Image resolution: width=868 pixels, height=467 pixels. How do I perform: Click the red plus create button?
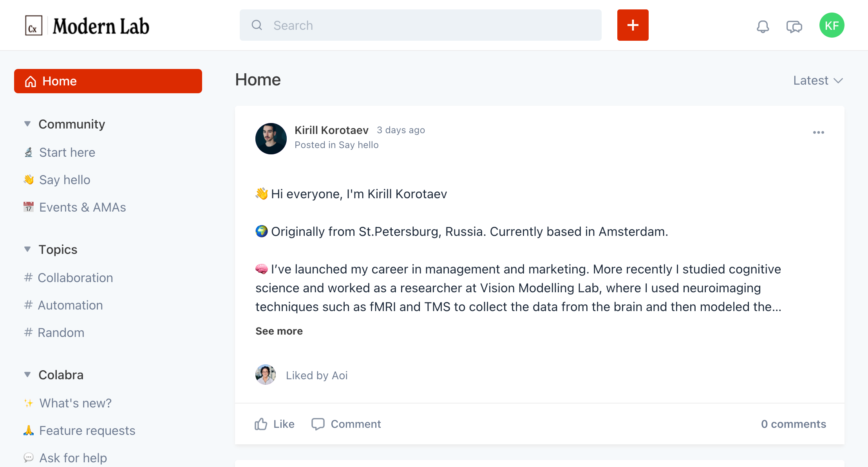point(633,25)
